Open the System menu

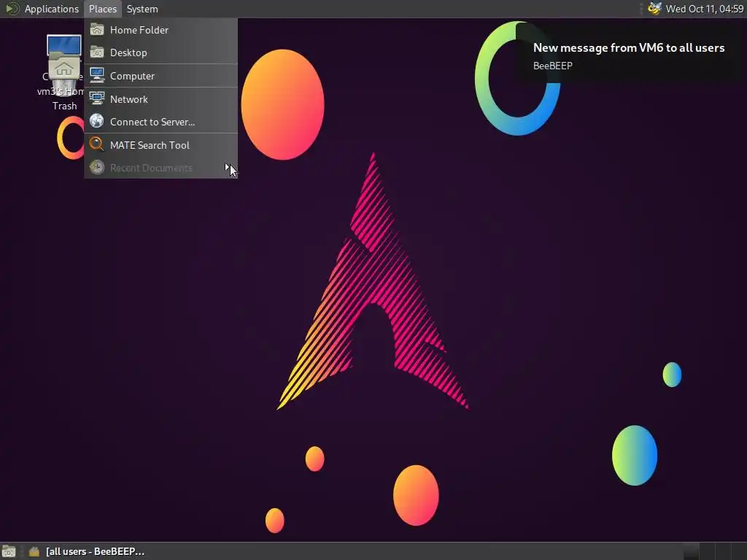(142, 9)
